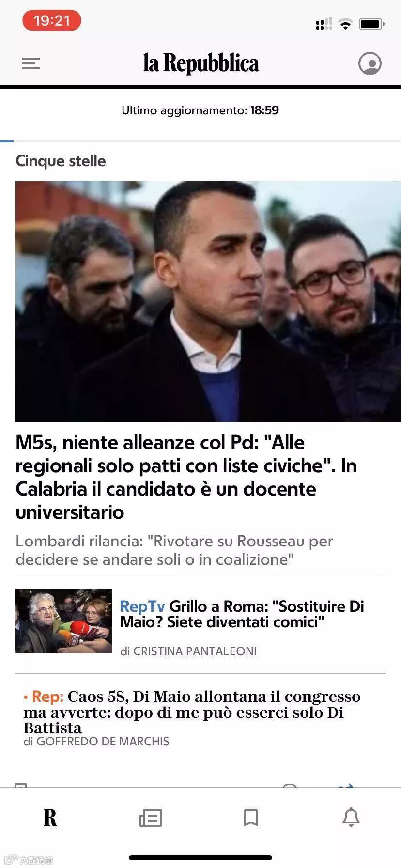Screen dimensions: 401x868
Task: Tap the Cristina Pantaleoni author byline
Action: coord(188,651)
